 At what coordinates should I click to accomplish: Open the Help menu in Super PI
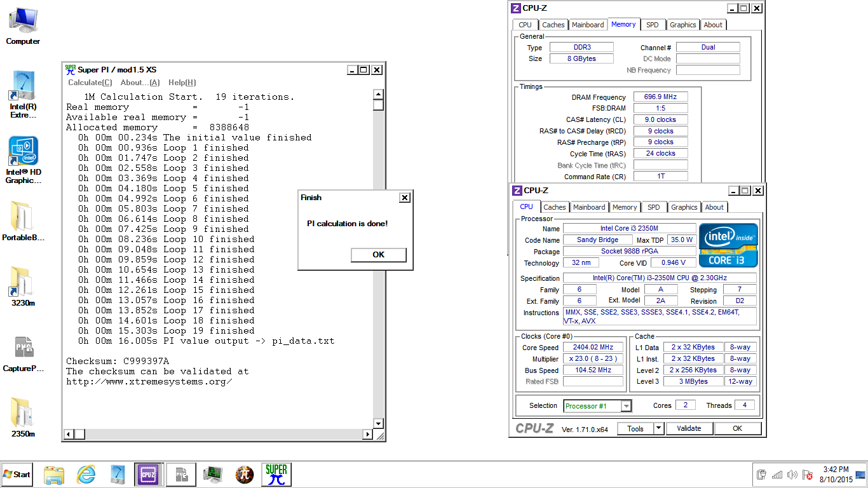tap(182, 83)
